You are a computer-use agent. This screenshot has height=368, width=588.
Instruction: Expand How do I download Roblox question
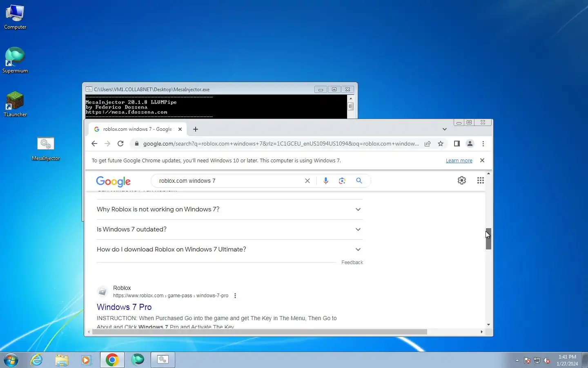click(229, 249)
